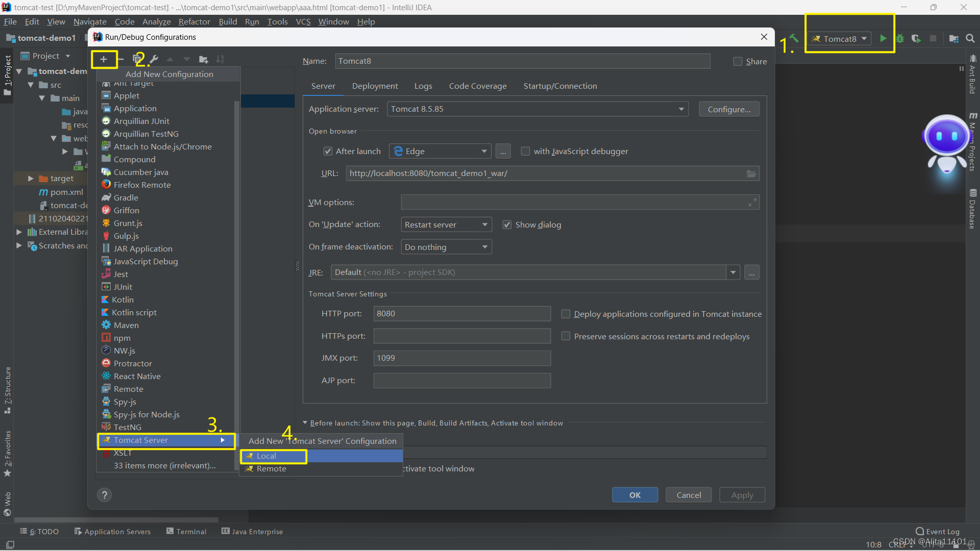Click the expand VM options icon

tap(753, 202)
